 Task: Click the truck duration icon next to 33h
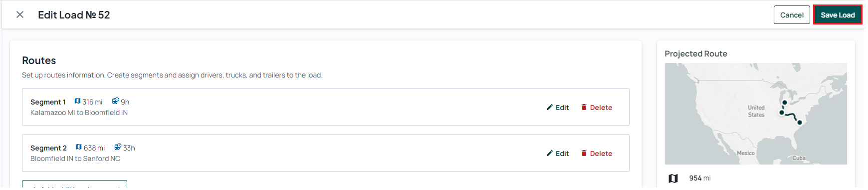[118, 147]
